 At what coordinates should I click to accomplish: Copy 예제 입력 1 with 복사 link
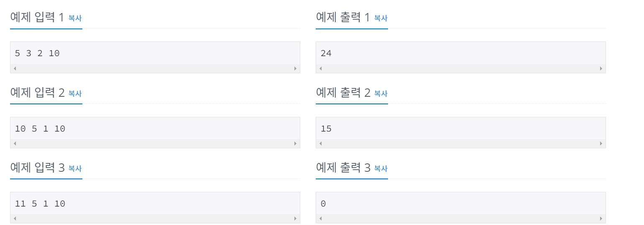(75, 18)
